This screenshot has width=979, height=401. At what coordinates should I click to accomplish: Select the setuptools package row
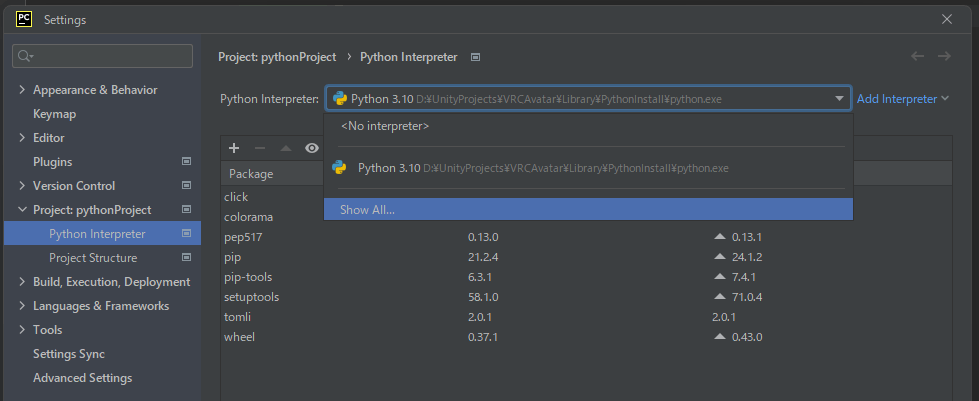coord(586,297)
